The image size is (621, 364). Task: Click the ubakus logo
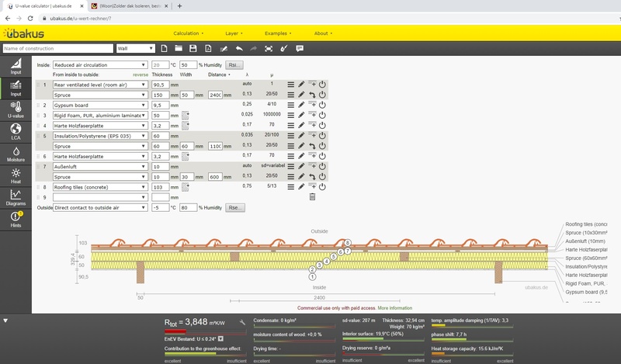point(23,33)
